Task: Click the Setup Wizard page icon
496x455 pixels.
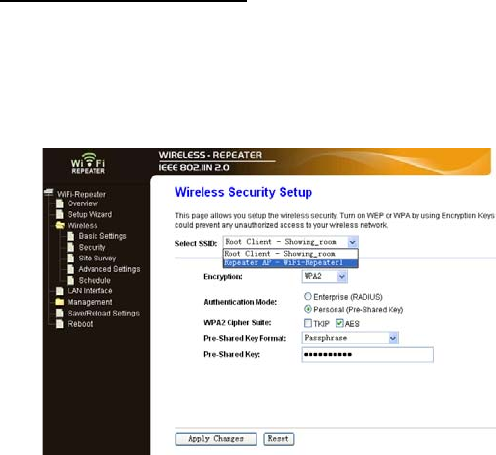Action: pyautogui.click(x=60, y=214)
